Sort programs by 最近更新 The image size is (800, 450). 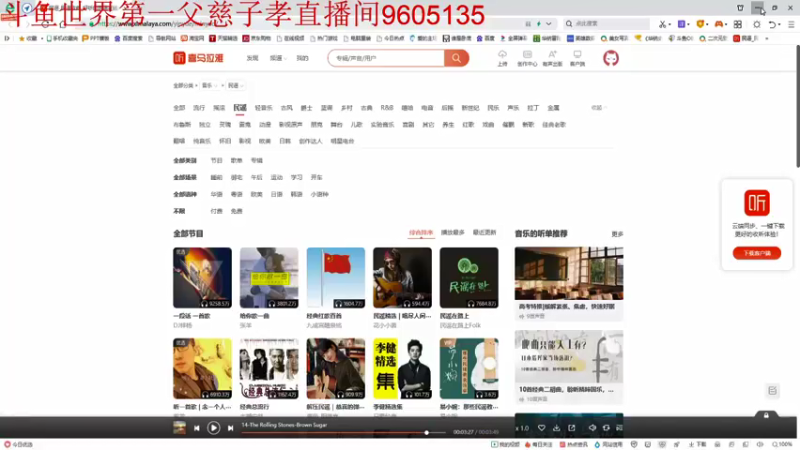484,233
